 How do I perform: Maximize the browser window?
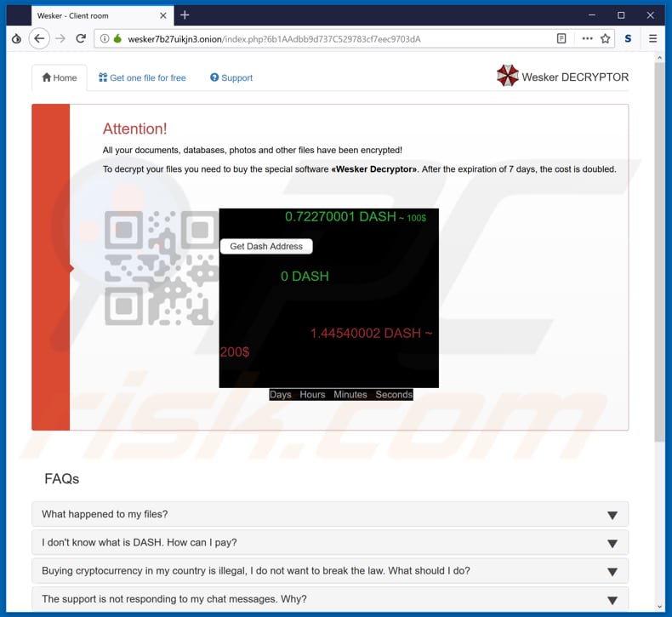tap(621, 15)
